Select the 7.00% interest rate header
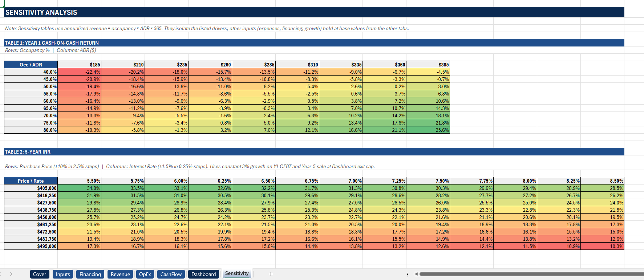 coord(341,181)
